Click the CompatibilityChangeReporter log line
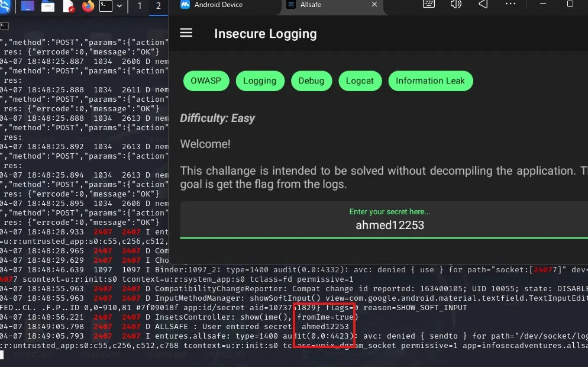The image size is (588, 367). (294, 289)
